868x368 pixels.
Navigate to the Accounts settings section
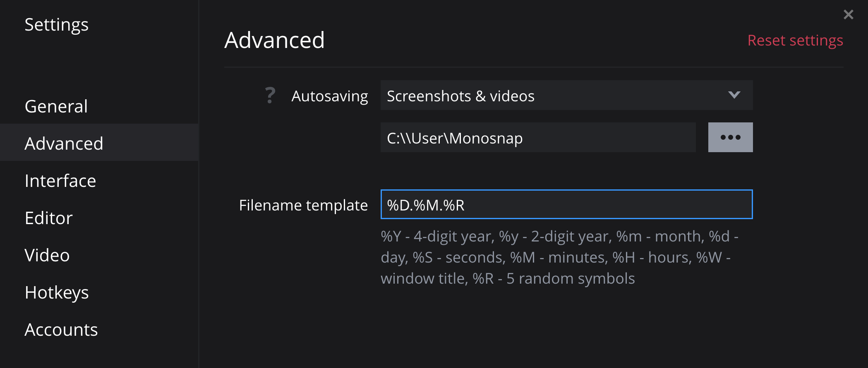click(61, 330)
